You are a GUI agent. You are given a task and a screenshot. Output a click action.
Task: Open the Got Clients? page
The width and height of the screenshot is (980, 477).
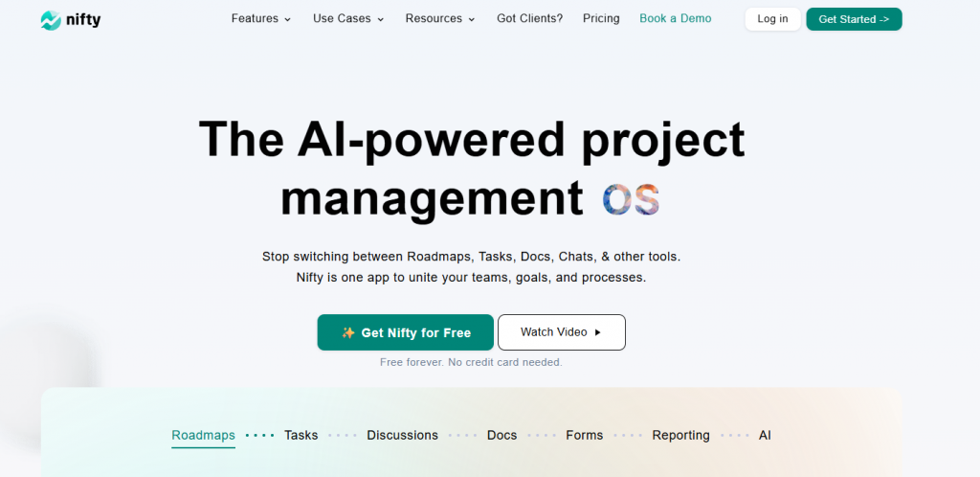click(530, 19)
